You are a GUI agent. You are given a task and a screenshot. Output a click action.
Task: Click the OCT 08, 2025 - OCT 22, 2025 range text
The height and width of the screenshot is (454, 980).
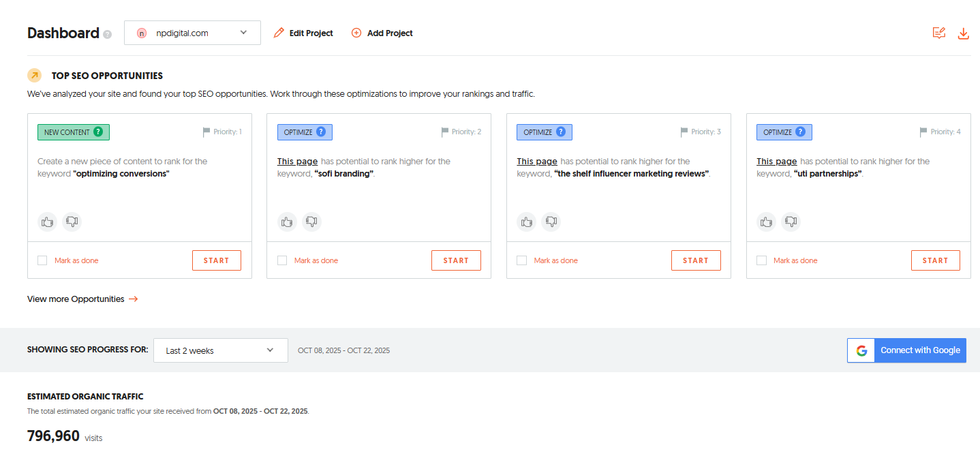344,350
